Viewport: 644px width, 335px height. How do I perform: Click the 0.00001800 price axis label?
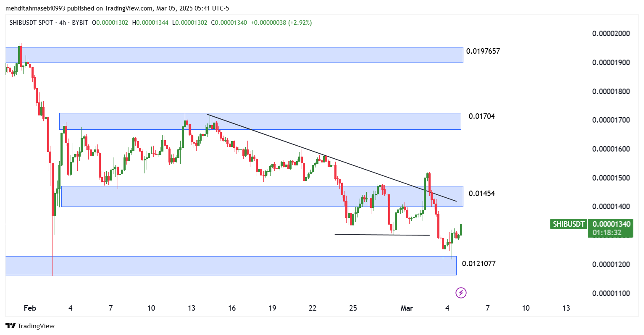[611, 92]
